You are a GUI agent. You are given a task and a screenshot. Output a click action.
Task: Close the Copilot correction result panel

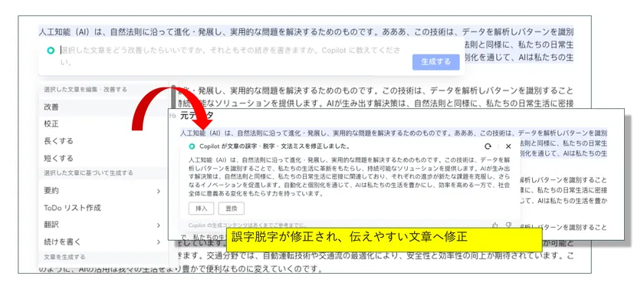click(x=508, y=146)
